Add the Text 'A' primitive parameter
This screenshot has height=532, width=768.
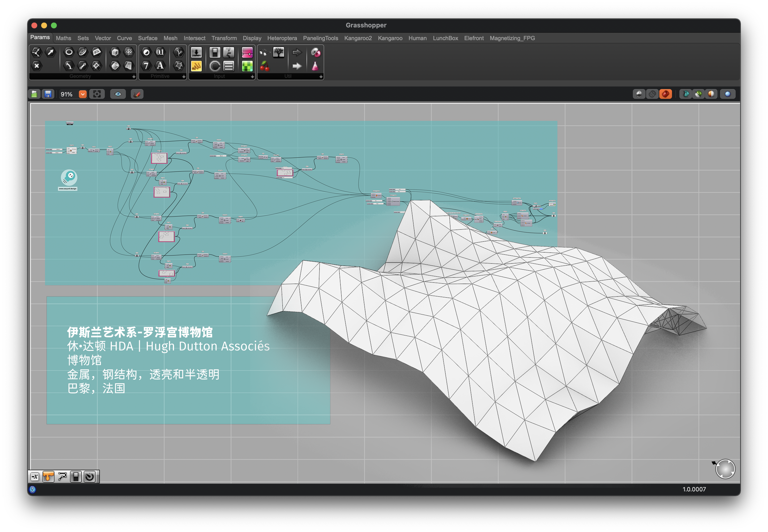(160, 66)
